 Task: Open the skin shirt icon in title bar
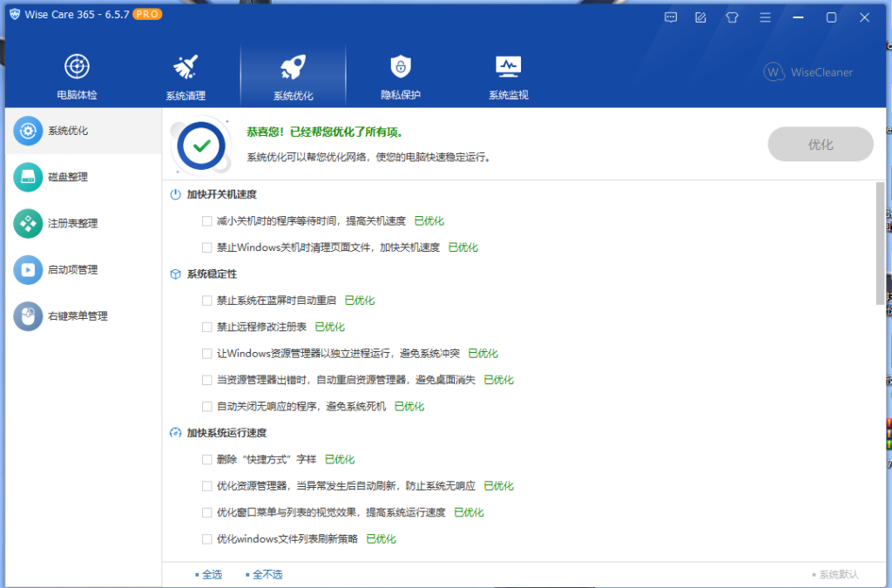[x=732, y=17]
